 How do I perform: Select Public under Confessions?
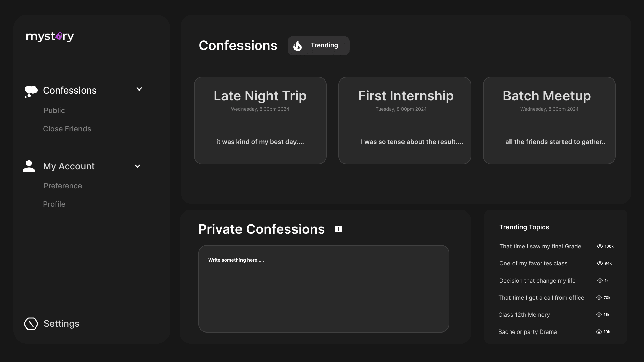click(x=54, y=110)
